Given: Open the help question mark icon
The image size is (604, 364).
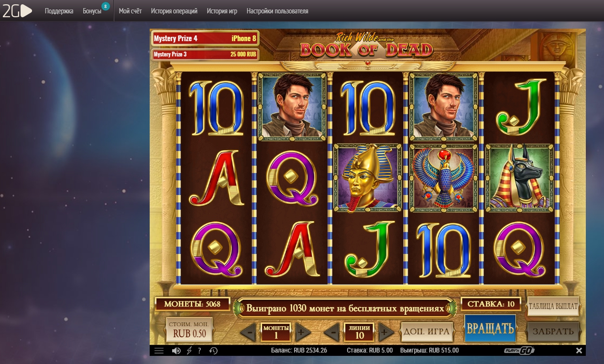Looking at the screenshot, I should click(x=199, y=351).
